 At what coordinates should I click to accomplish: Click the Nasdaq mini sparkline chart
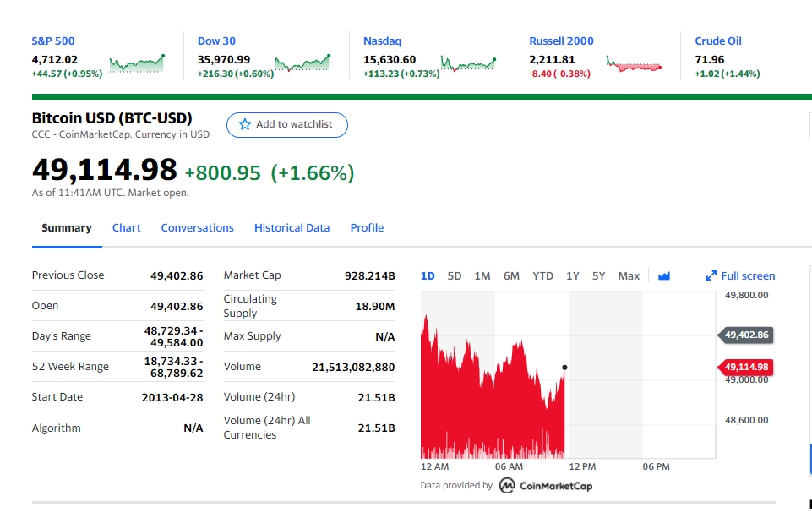(x=469, y=63)
